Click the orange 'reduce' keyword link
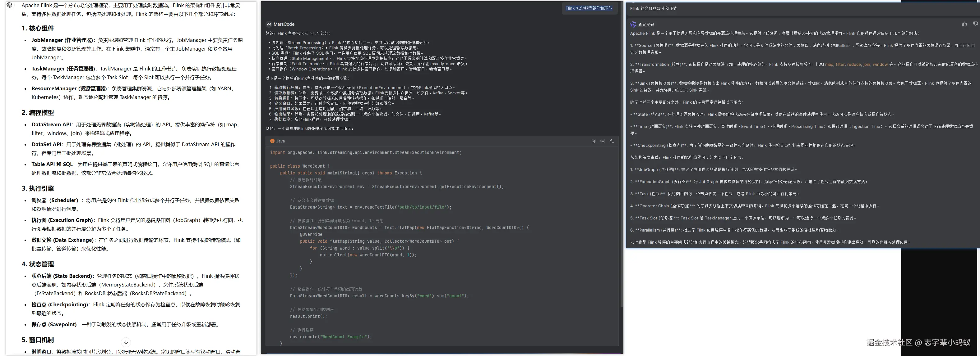 click(854, 64)
